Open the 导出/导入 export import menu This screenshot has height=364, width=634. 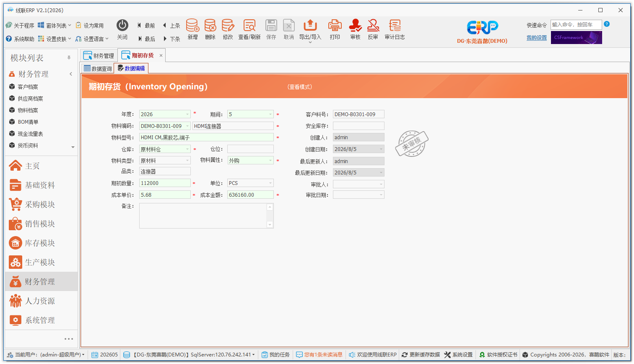tap(310, 30)
